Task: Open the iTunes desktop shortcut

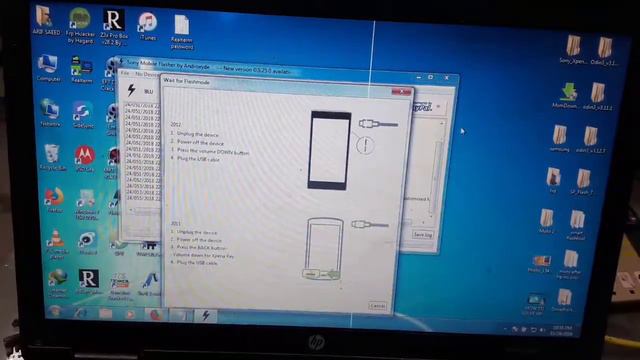Action: tap(148, 26)
